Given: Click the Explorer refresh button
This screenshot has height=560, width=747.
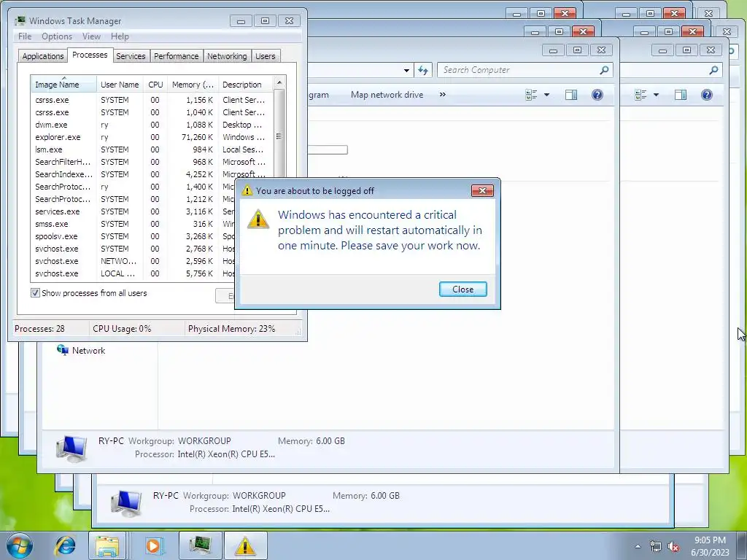Looking at the screenshot, I should [x=423, y=71].
